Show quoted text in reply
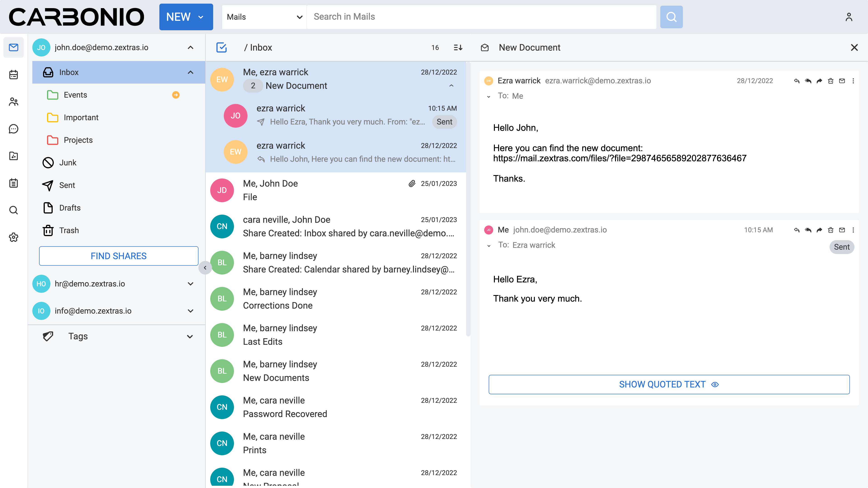This screenshot has height=488, width=868. [x=669, y=384]
